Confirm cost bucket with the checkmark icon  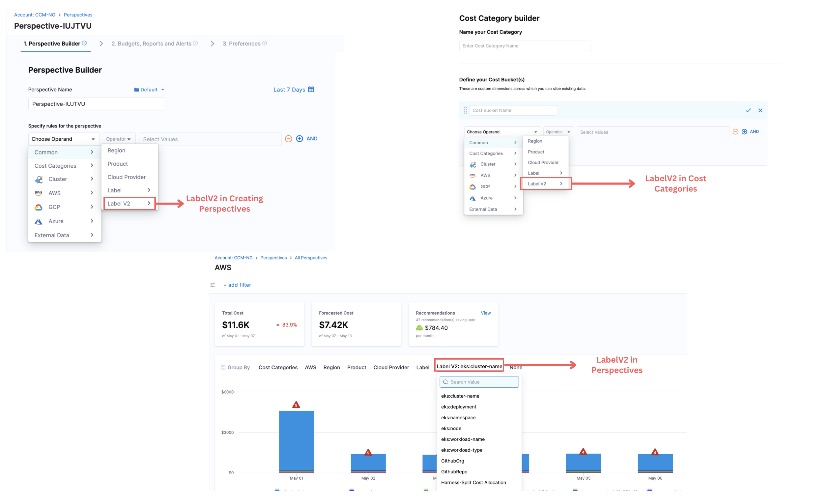[x=748, y=110]
